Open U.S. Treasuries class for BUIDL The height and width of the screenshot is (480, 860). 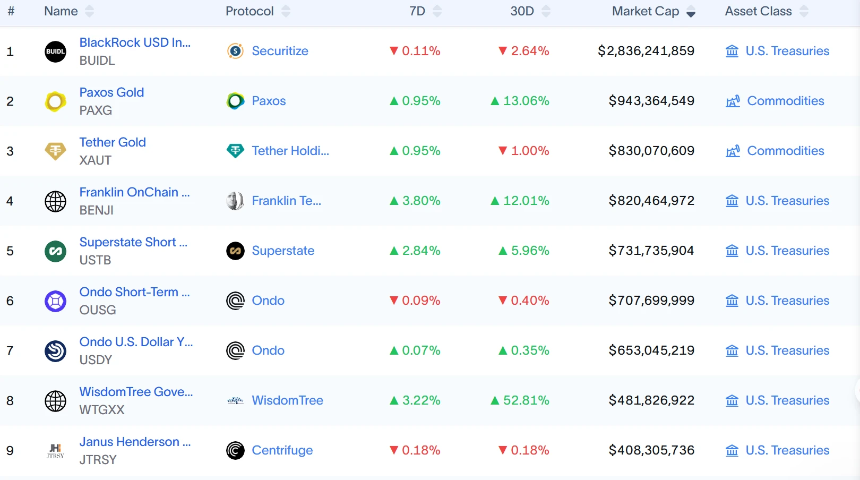coord(787,51)
